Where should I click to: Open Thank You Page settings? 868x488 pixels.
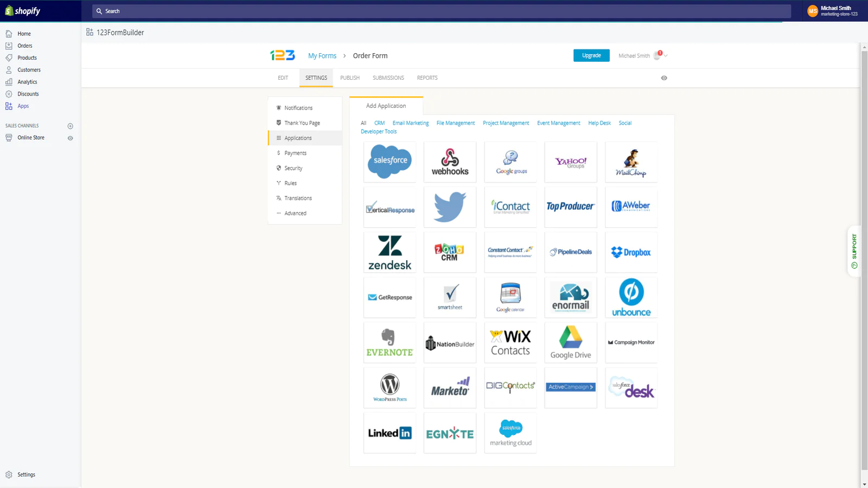(x=305, y=123)
